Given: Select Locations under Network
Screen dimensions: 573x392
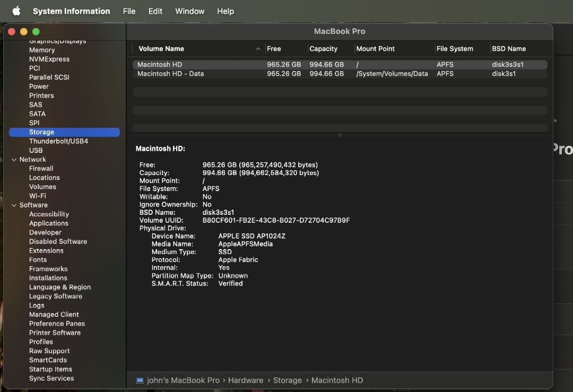Looking at the screenshot, I should [x=45, y=178].
